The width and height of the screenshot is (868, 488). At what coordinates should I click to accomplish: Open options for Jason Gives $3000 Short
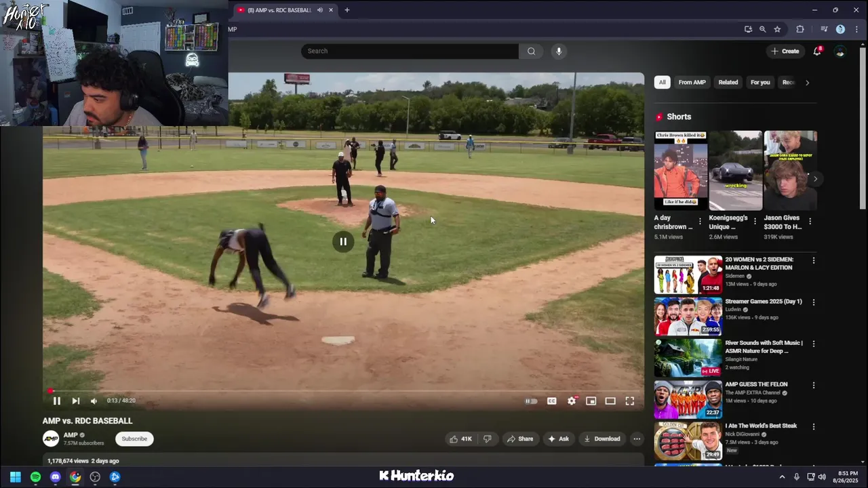pos(810,222)
